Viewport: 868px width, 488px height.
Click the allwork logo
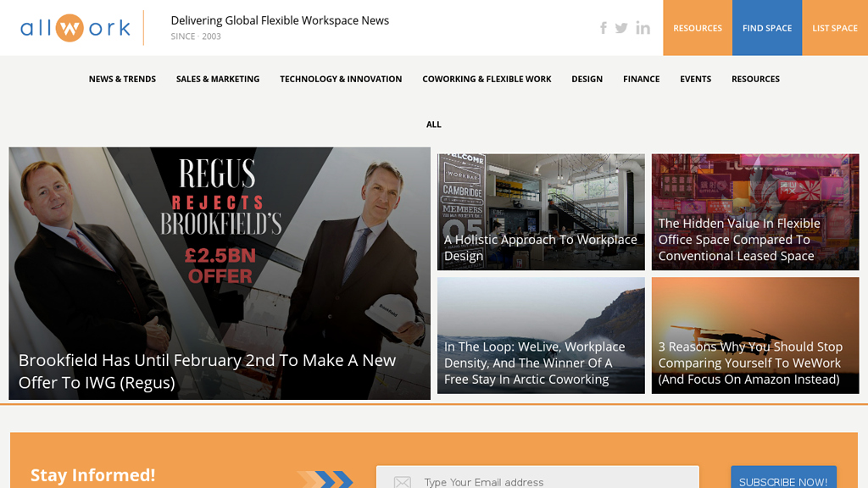click(75, 28)
